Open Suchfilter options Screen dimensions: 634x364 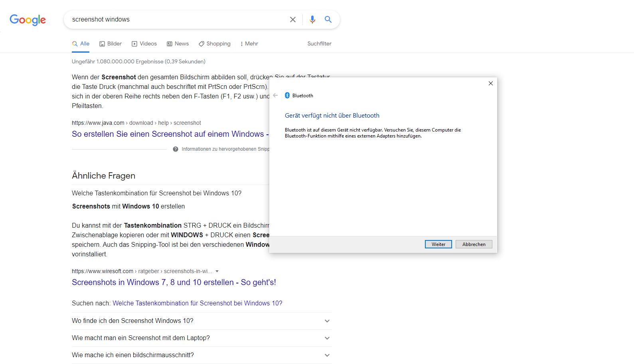[319, 44]
